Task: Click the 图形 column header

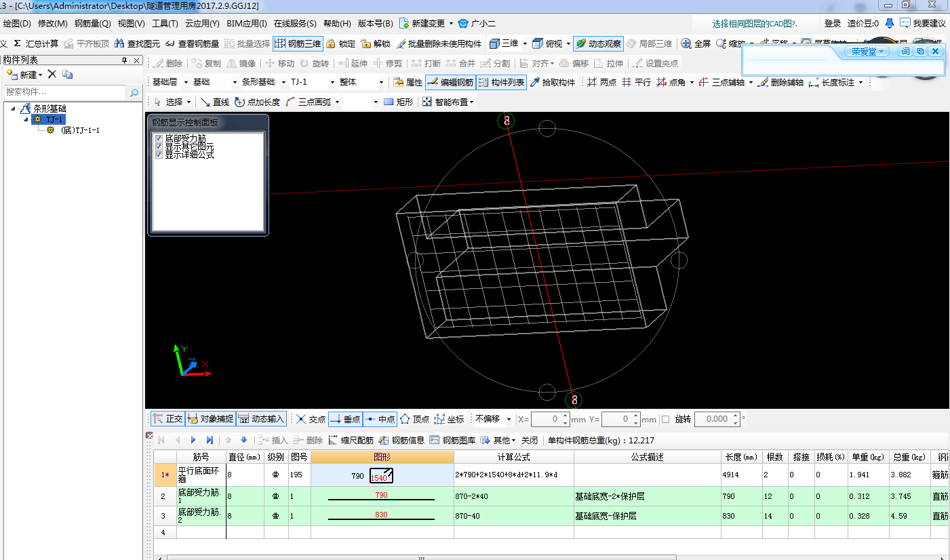Action: coord(382,458)
